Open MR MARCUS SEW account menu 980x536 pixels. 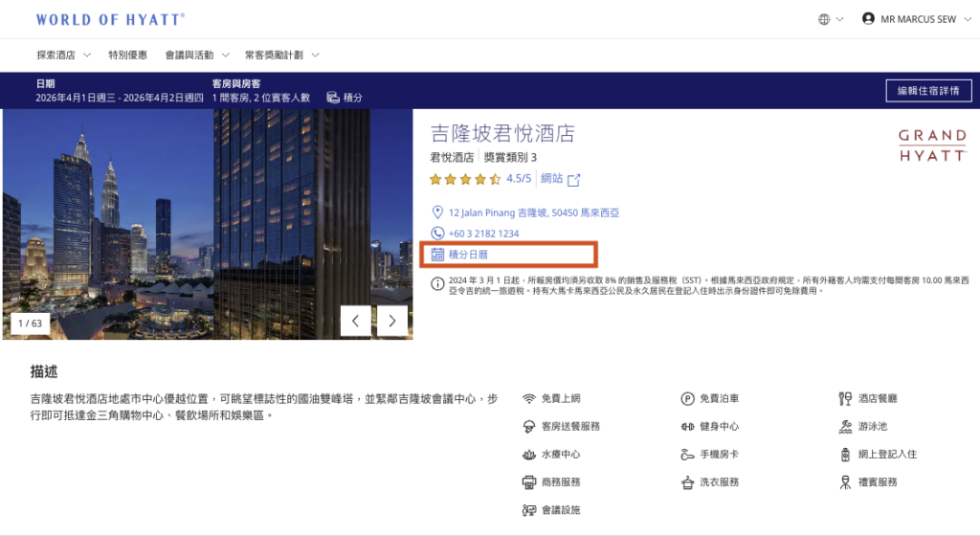918,19
